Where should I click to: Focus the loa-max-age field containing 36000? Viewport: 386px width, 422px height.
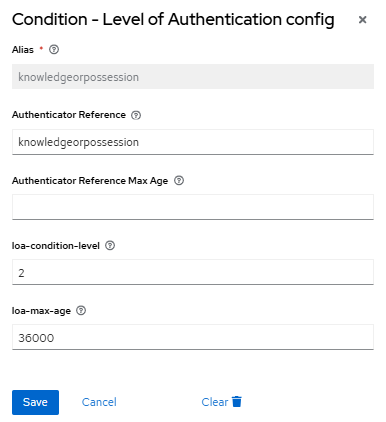coord(193,337)
